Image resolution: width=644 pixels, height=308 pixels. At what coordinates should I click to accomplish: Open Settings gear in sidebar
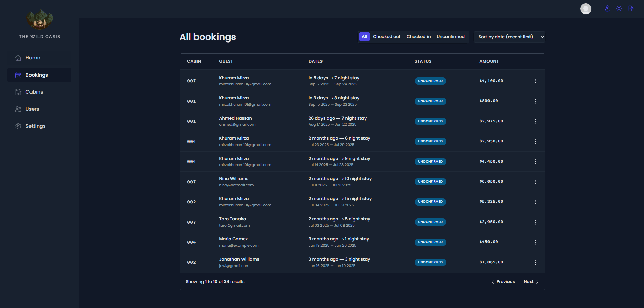coord(18,126)
